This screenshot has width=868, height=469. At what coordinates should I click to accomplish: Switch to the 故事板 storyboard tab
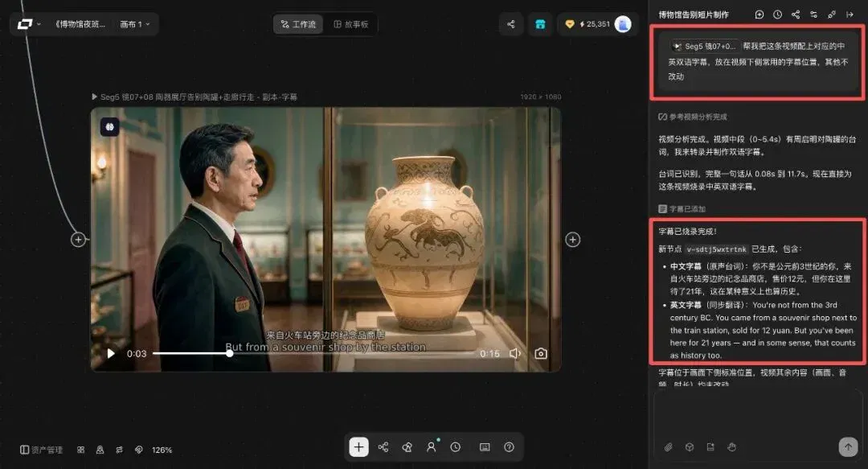click(x=351, y=24)
